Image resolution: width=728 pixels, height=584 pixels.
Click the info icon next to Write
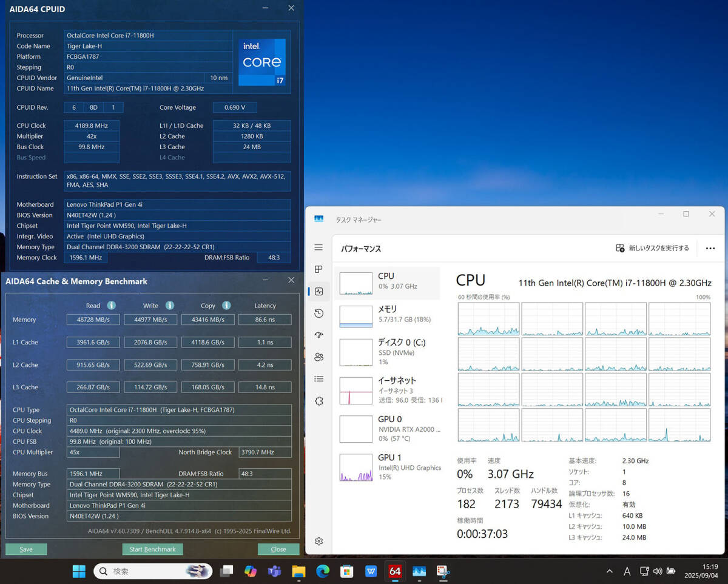pyautogui.click(x=170, y=306)
